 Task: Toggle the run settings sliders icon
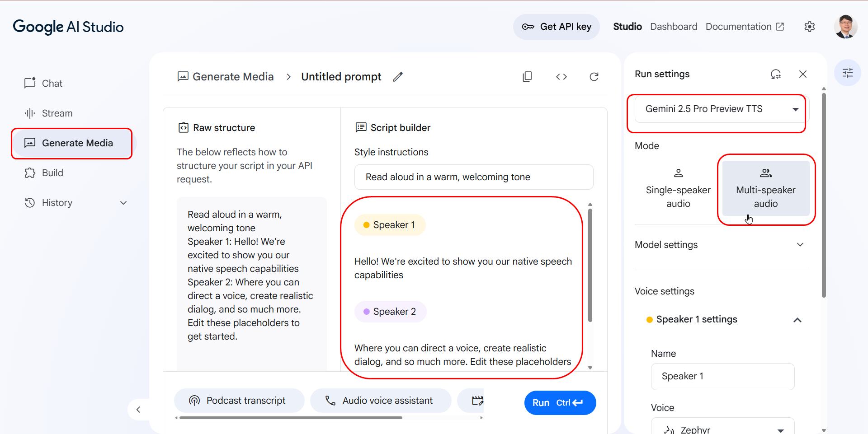(x=848, y=73)
